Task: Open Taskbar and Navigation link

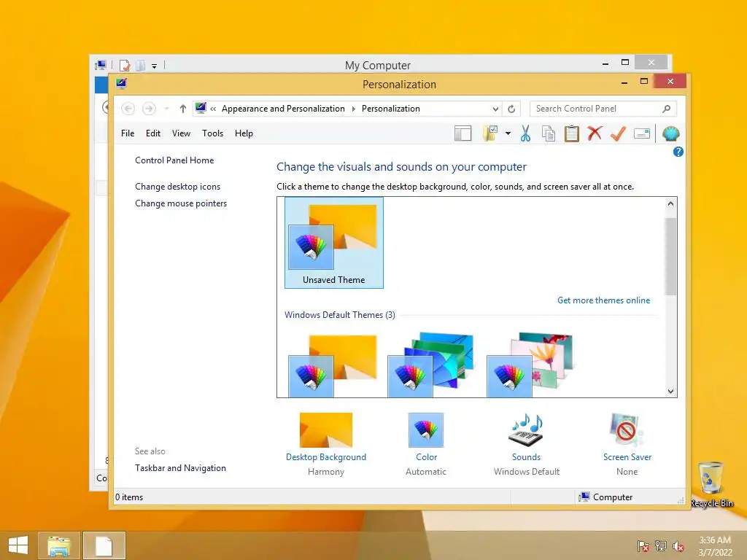Action: [181, 468]
